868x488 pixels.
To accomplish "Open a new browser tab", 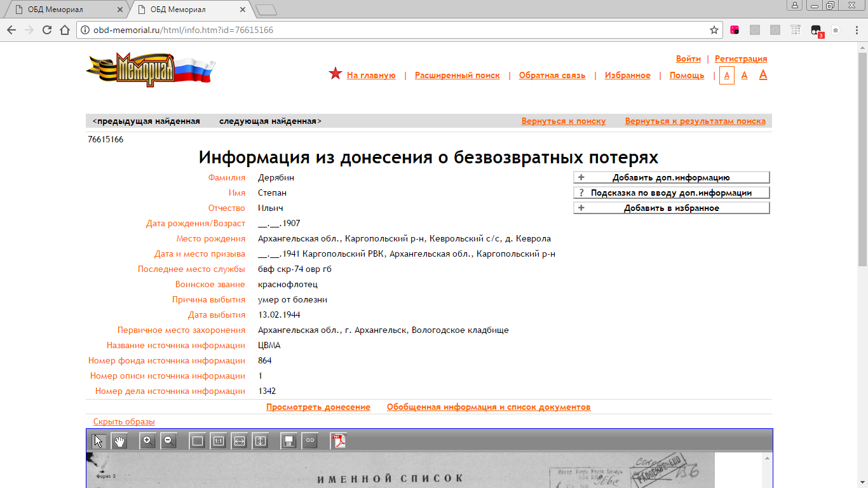I will (266, 10).
